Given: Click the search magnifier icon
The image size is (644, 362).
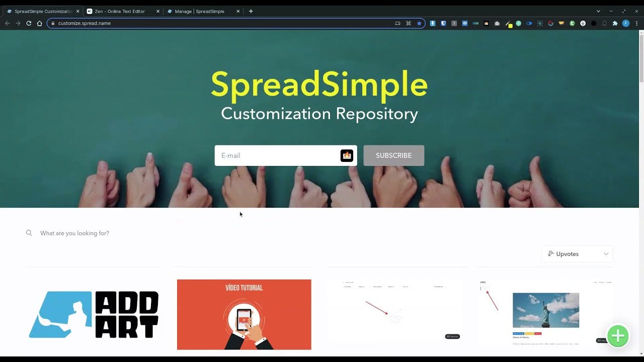Looking at the screenshot, I should pyautogui.click(x=29, y=233).
